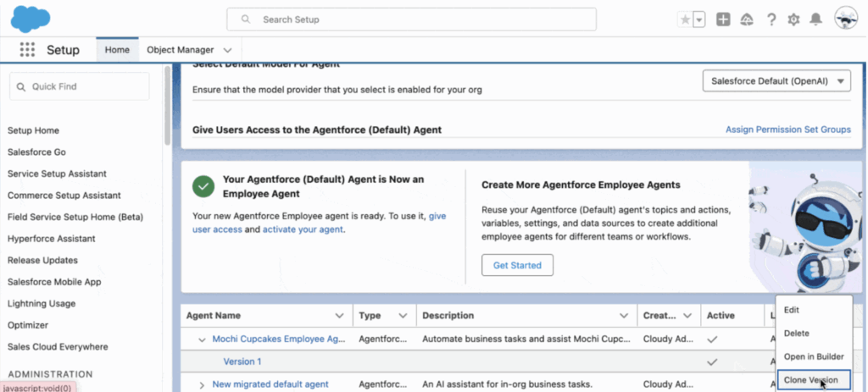Viewport: 868px width, 392px height.
Task: Open the Object Manager tab dropdown chevron
Action: (227, 51)
